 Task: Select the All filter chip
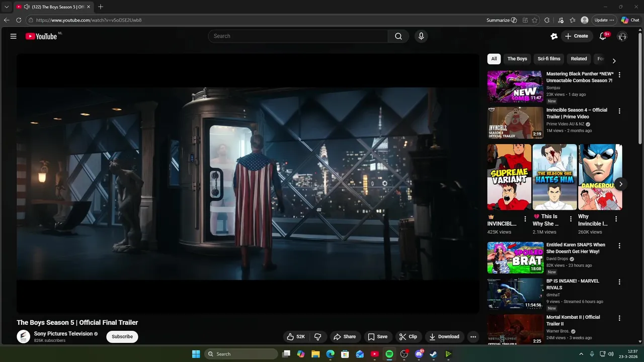(x=494, y=59)
